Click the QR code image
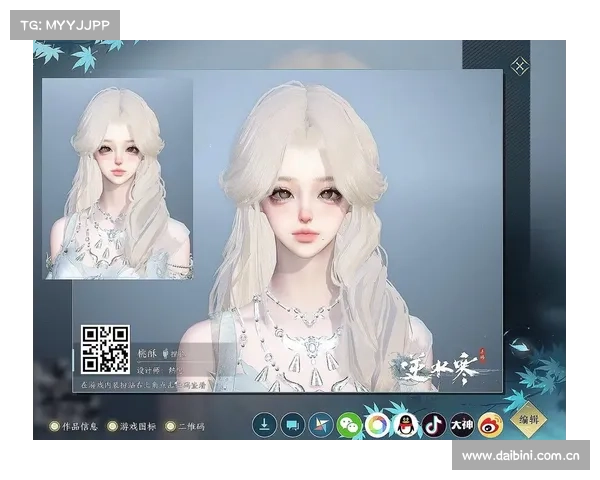Screen dimensions: 600x480 (x=105, y=349)
